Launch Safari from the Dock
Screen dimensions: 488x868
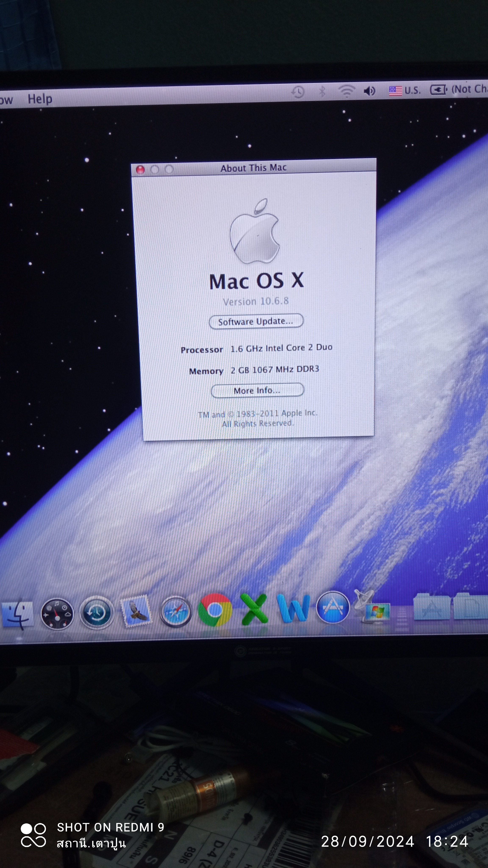coord(175,611)
